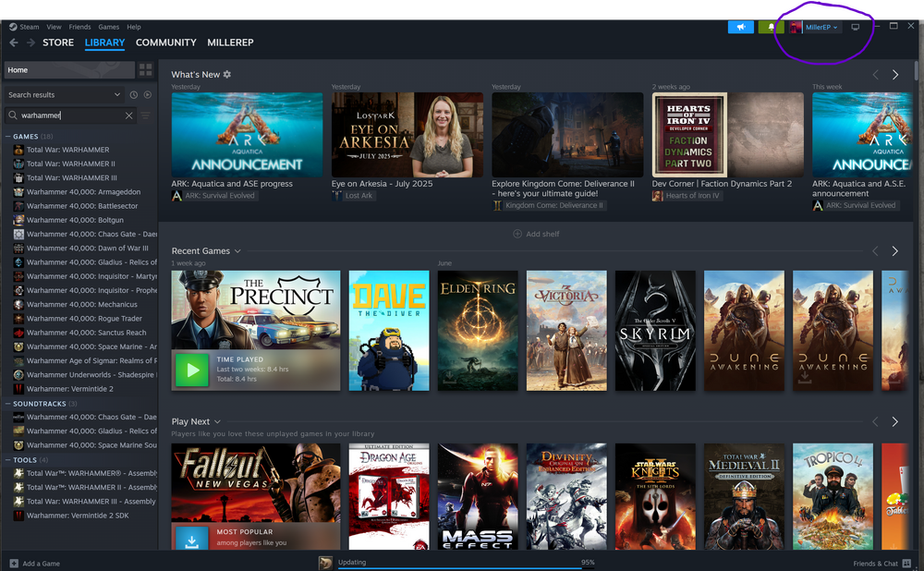Open the advanced filter options icon
The width and height of the screenshot is (924, 571).
coord(146,115)
